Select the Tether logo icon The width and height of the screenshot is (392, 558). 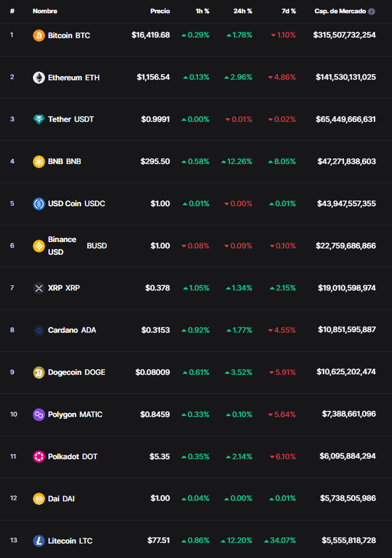click(39, 119)
